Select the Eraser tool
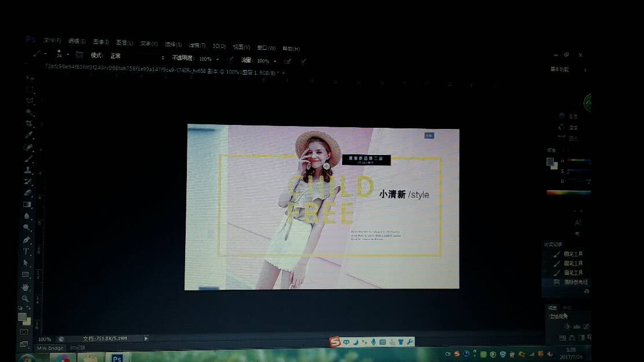This screenshot has height=362, width=644. (28, 193)
